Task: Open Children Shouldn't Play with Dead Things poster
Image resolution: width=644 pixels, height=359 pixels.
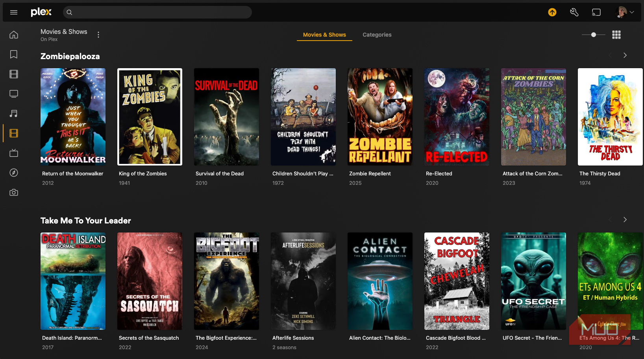Action: point(303,117)
